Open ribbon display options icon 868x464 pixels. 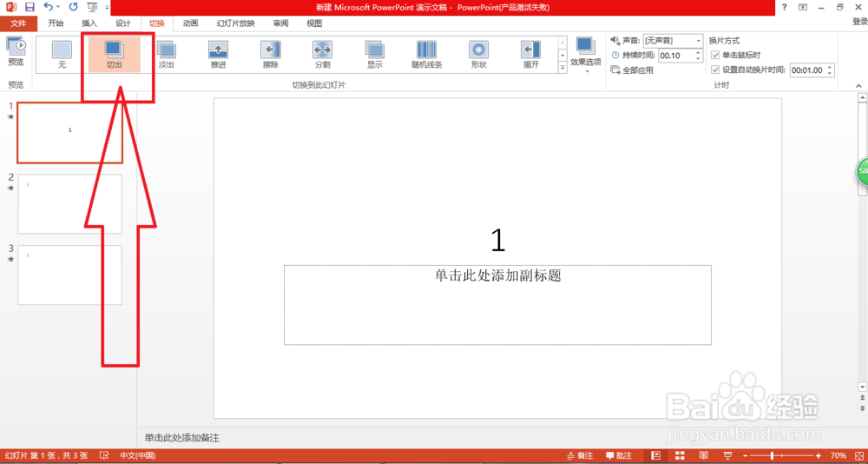pos(803,7)
